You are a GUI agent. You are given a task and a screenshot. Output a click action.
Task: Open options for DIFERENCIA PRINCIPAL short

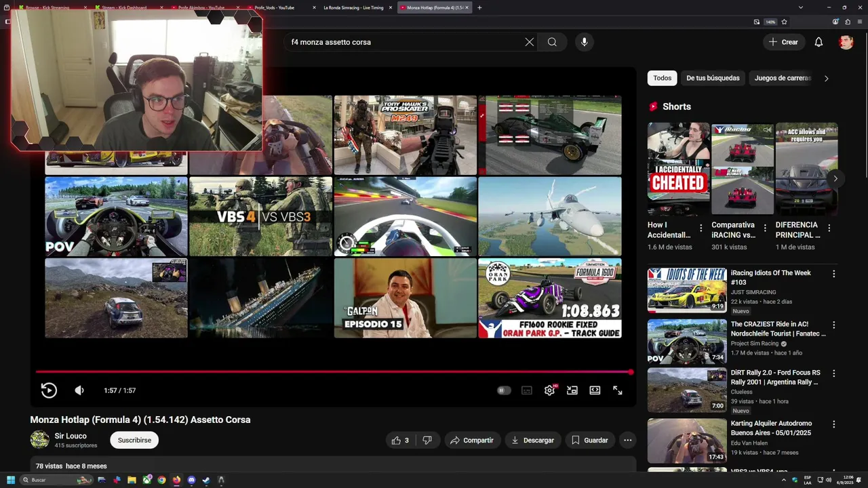point(829,228)
